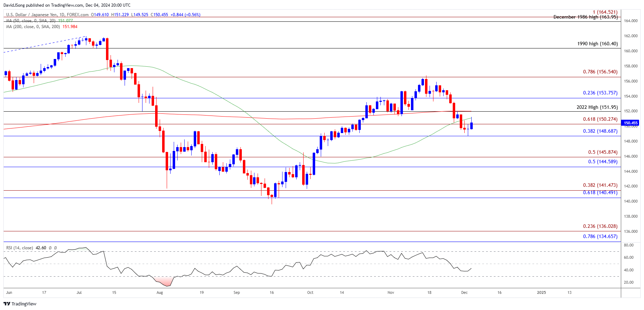644x310 pixels.
Task: Click the RSI value 42.60
Action: pos(41,248)
